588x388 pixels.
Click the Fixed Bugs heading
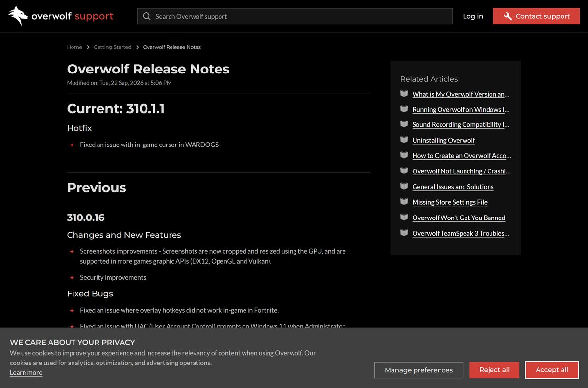[x=90, y=294]
